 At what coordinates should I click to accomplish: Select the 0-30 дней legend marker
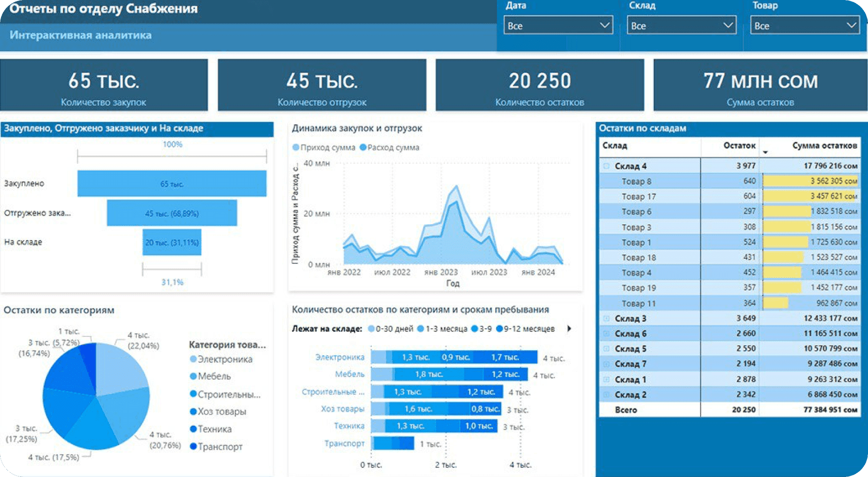[371, 329]
